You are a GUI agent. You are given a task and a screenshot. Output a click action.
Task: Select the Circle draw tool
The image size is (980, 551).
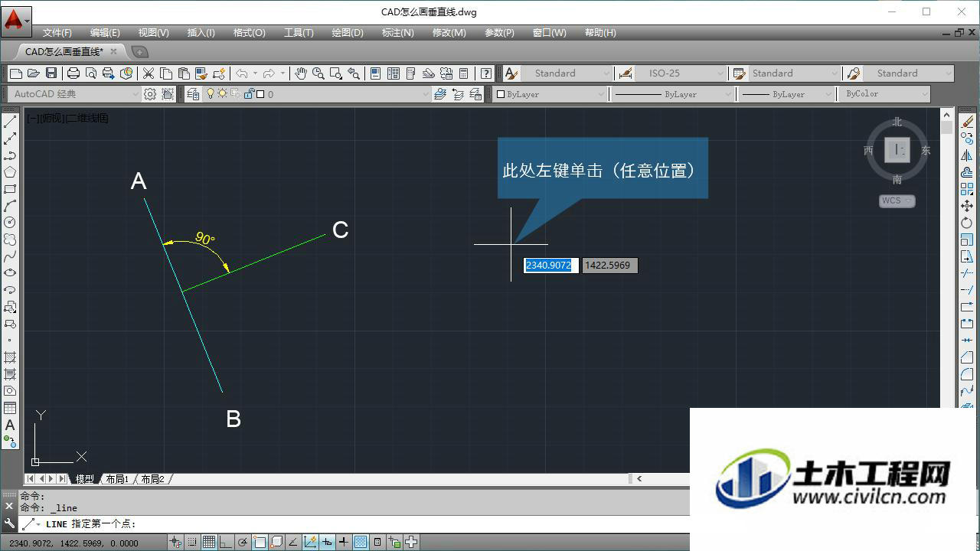[10, 223]
